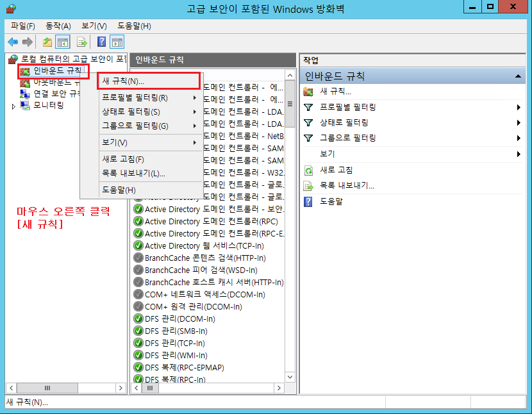The width and height of the screenshot is (532, 414).
Task: Open 프로필별 필터링 submenu arrow in action pane
Action: coord(519,108)
